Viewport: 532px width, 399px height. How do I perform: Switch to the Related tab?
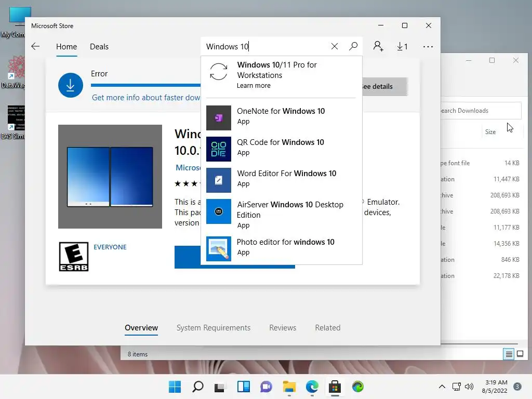pyautogui.click(x=328, y=328)
